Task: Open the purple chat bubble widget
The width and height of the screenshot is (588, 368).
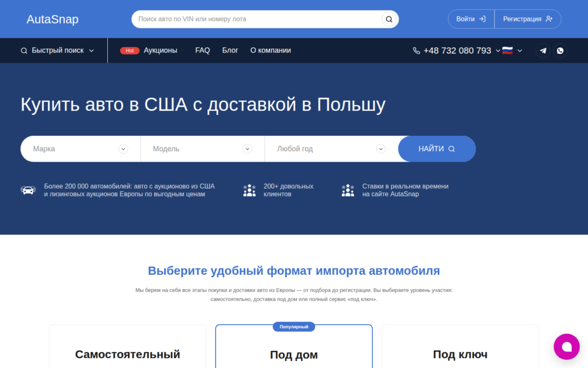Action: 567,347
